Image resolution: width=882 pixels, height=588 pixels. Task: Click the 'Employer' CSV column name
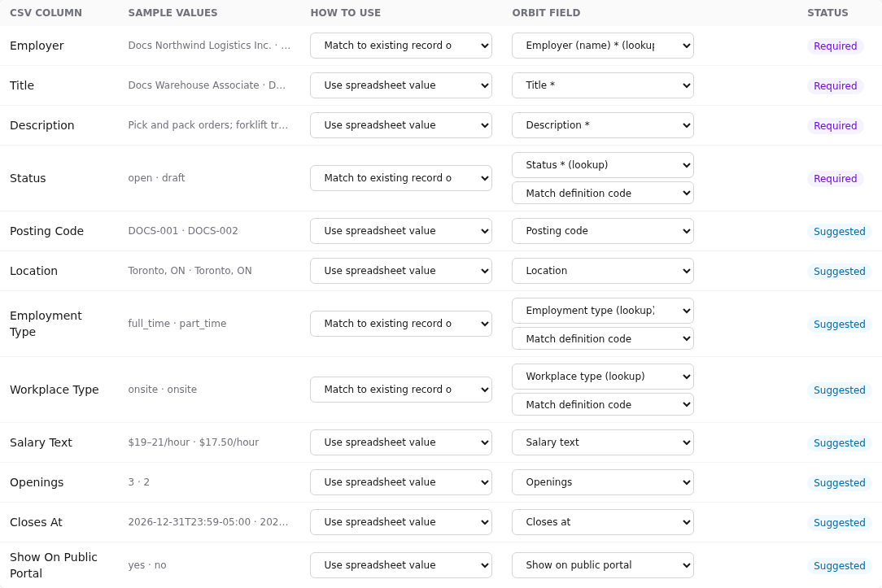[x=37, y=46]
